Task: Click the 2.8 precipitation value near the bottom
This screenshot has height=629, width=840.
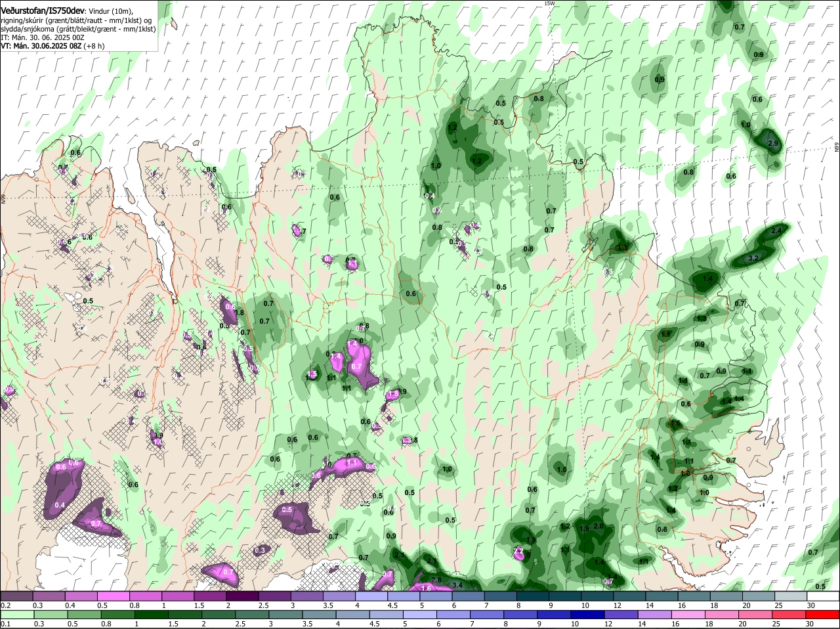Action: point(436,580)
